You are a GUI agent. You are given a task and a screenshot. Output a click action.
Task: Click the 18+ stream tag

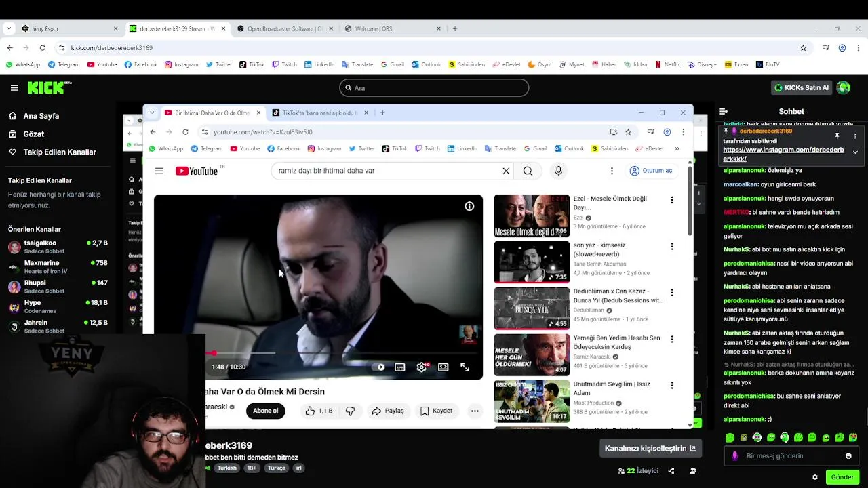[252, 468]
